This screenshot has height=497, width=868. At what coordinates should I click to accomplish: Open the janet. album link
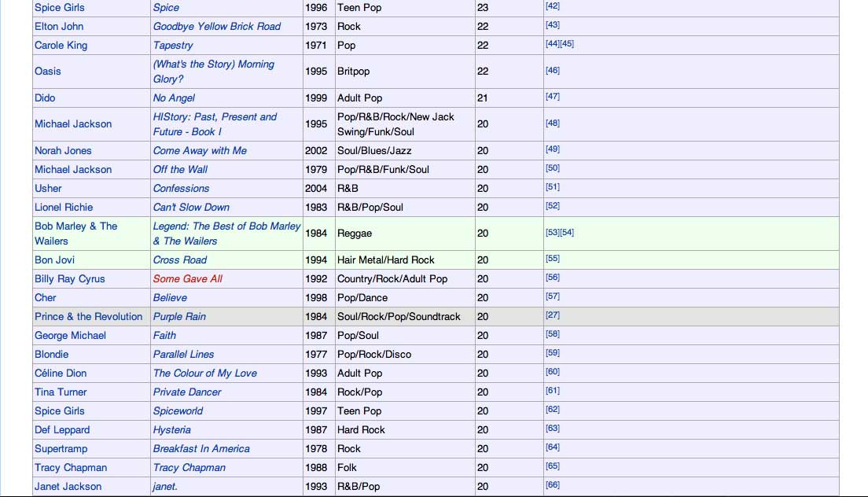(x=165, y=486)
